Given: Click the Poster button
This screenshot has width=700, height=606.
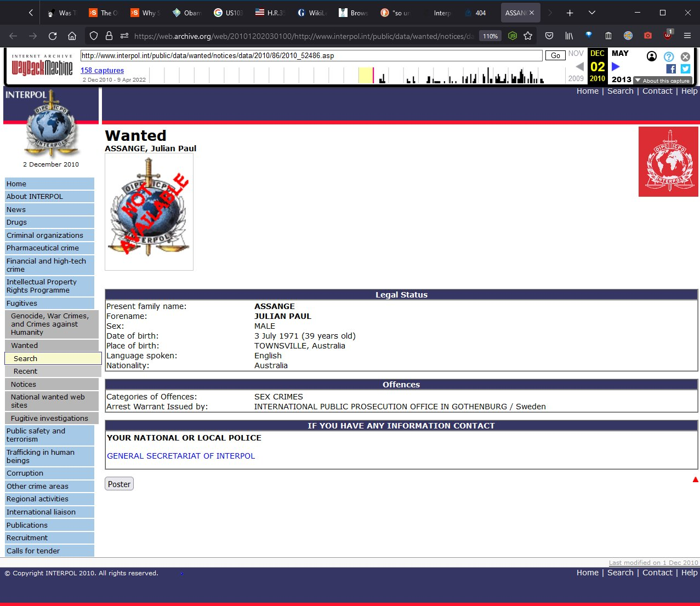Looking at the screenshot, I should click(119, 484).
